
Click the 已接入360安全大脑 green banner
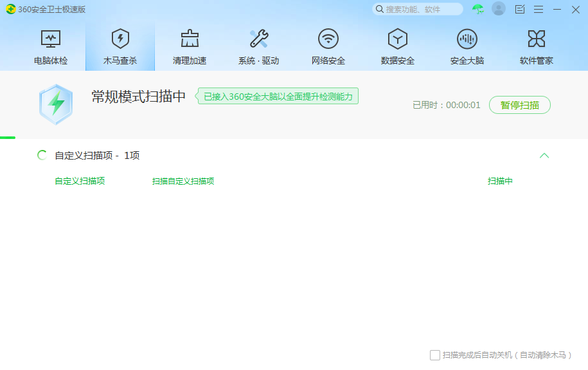277,96
